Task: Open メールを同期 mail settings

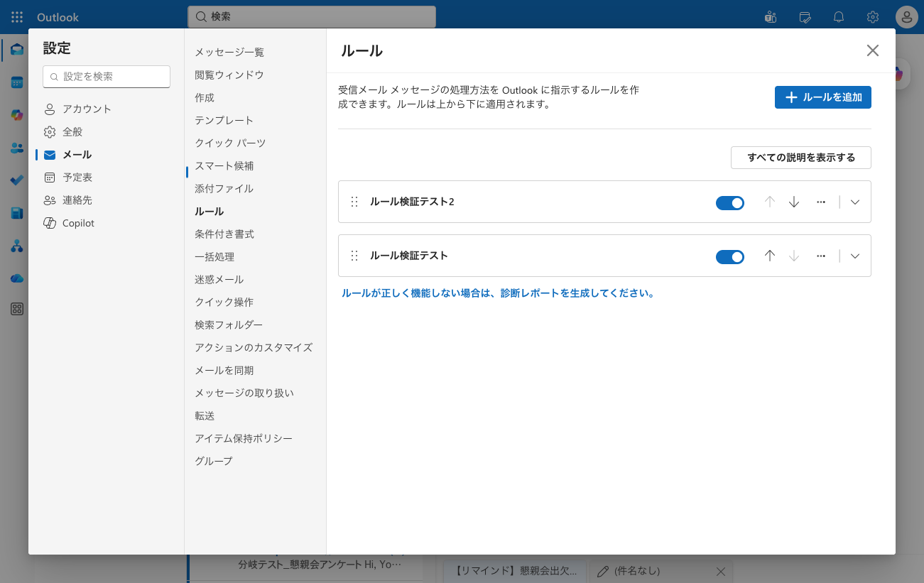Action: pyautogui.click(x=224, y=371)
